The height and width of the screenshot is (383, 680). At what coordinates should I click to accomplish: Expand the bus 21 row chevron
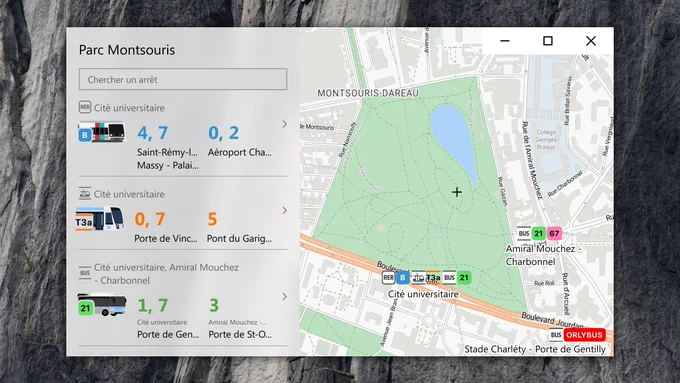[x=284, y=297]
